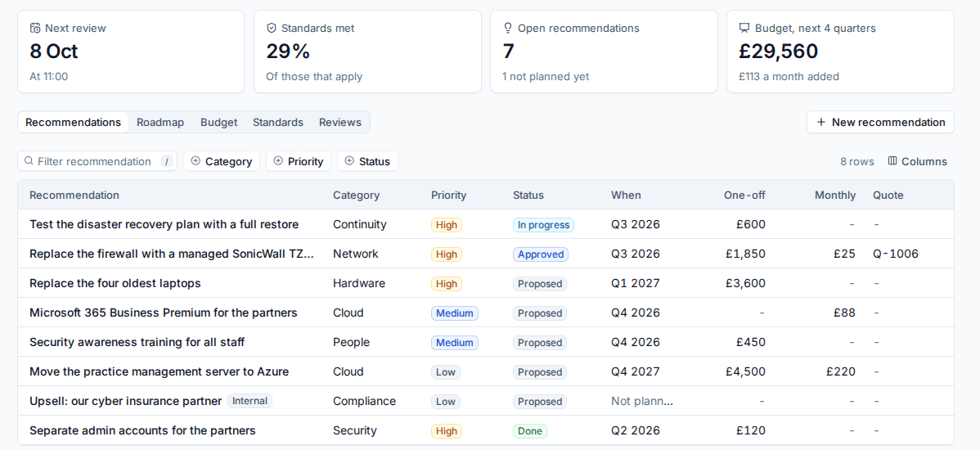The width and height of the screenshot is (980, 450).
Task: Click the slash shortcut badge in filter box
Action: [x=167, y=162]
